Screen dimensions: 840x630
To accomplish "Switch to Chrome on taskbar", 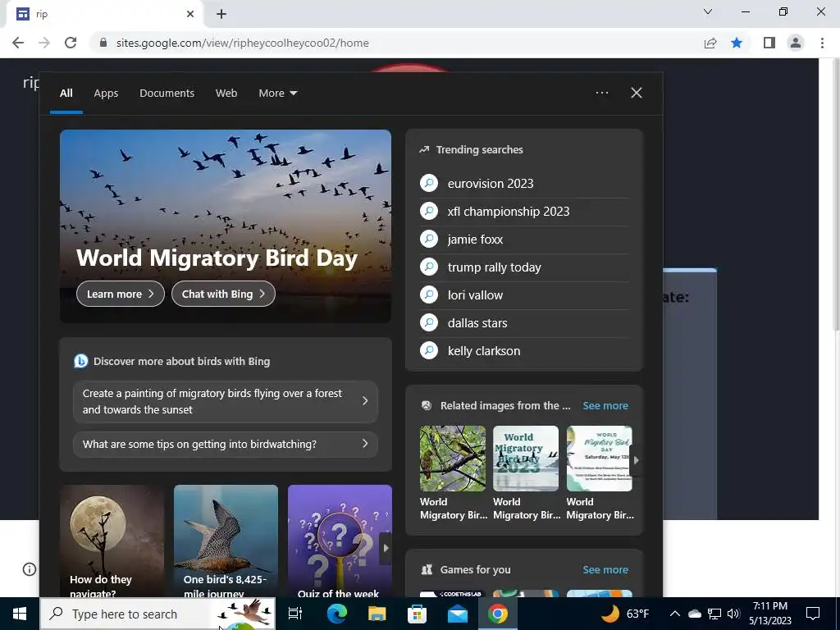I will click(x=498, y=614).
